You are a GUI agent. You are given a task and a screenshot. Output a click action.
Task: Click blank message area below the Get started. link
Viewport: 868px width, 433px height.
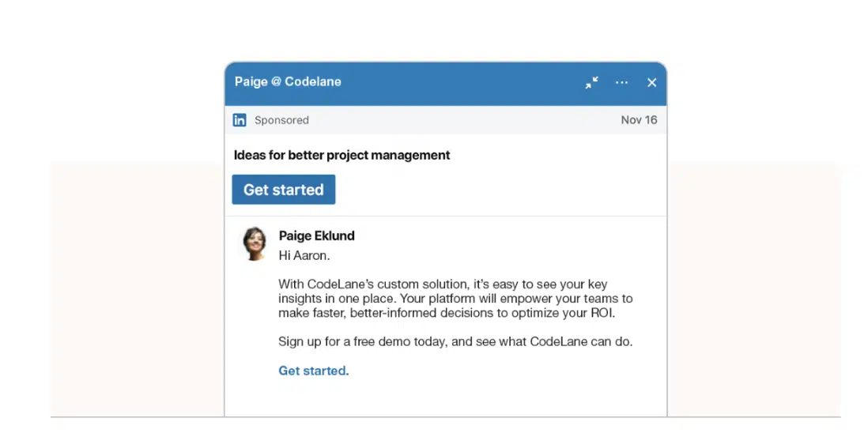coord(446,398)
